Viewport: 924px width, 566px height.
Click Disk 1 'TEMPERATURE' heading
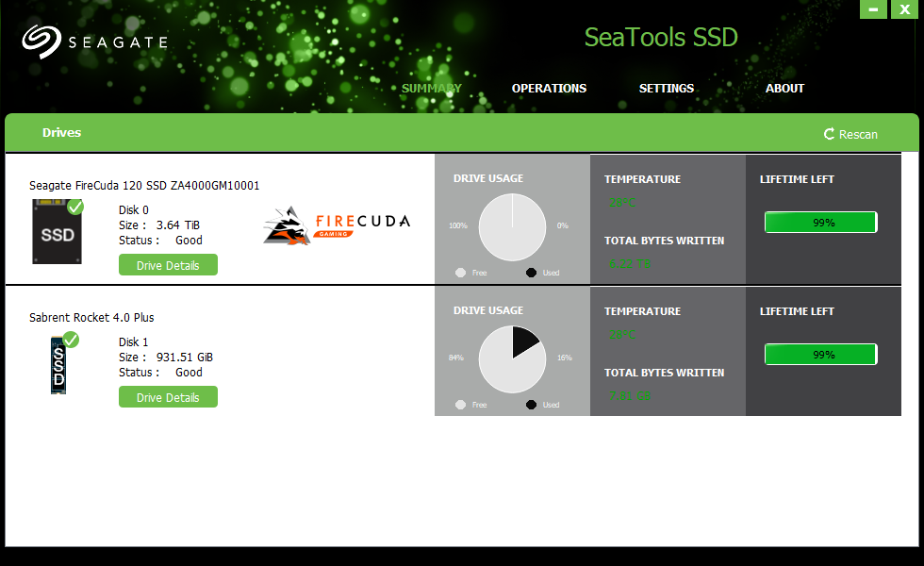click(x=642, y=311)
